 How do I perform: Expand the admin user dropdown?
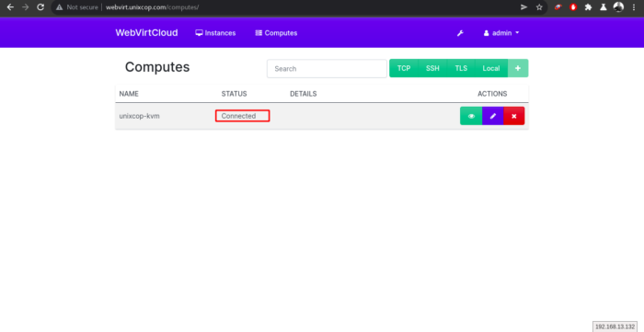(501, 33)
